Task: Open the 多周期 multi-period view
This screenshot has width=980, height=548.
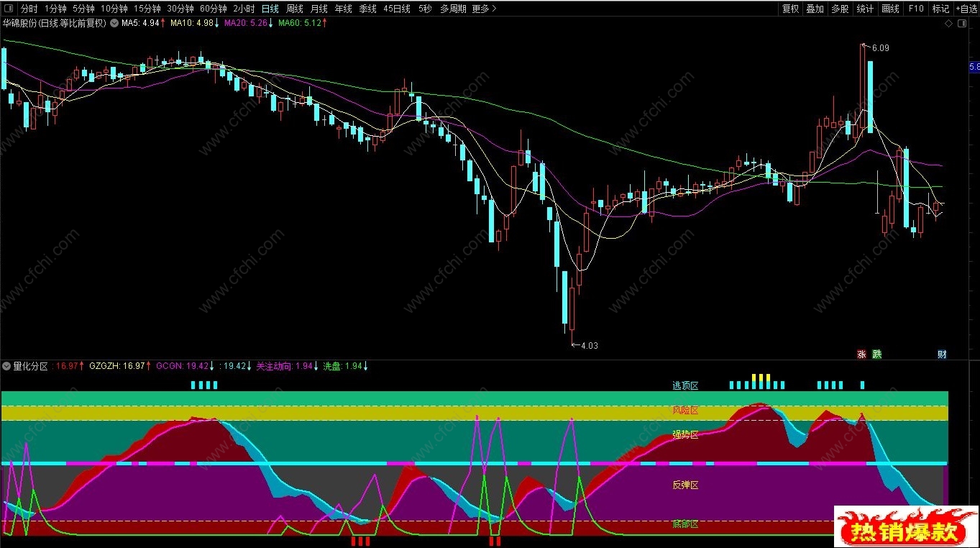Action: point(453,9)
